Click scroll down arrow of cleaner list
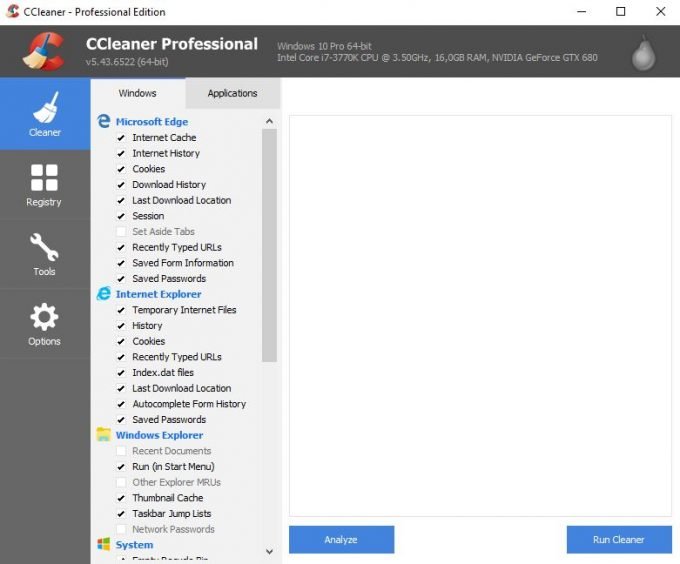Screen dimensions: 680x564 click(269, 551)
